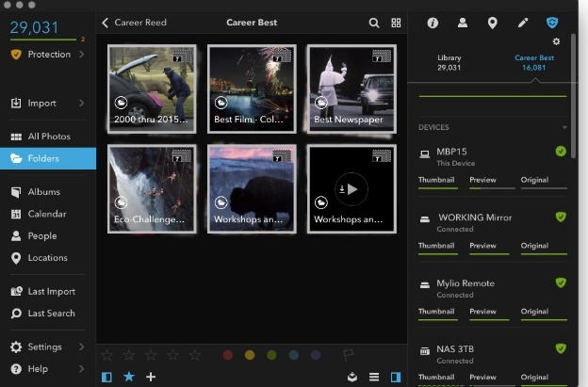Open the people tagging panel icon
588x387 pixels.
click(463, 23)
